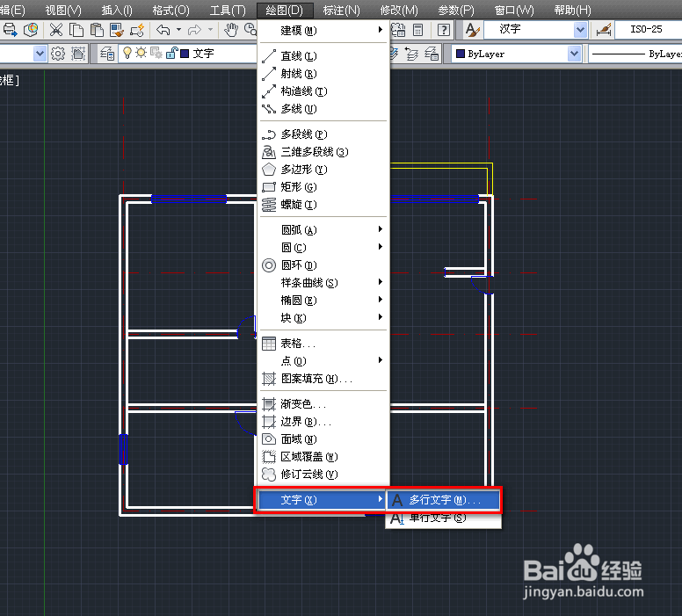Click the ByLayer color swatch

click(461, 54)
